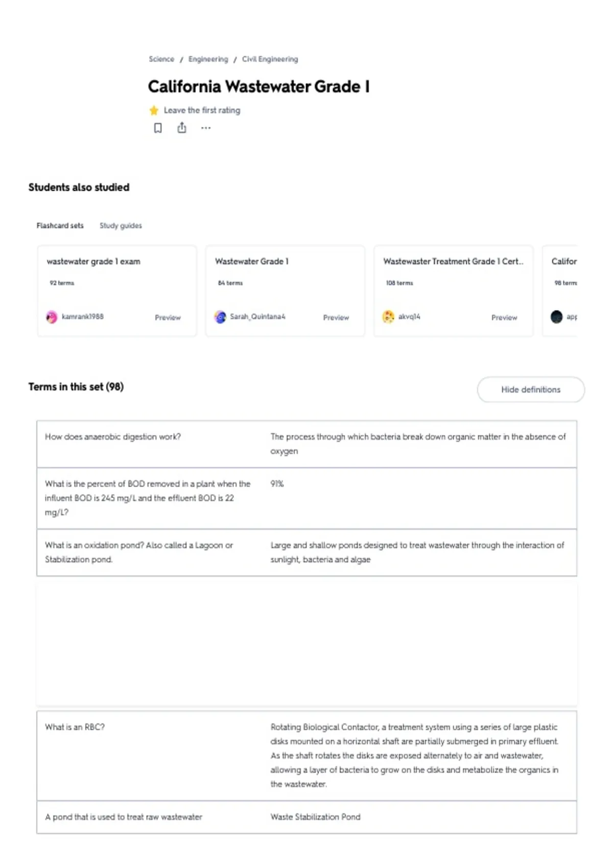Select the 'What is an RBC?' term row
Viewport: 613px width, 868px height.
click(306, 756)
